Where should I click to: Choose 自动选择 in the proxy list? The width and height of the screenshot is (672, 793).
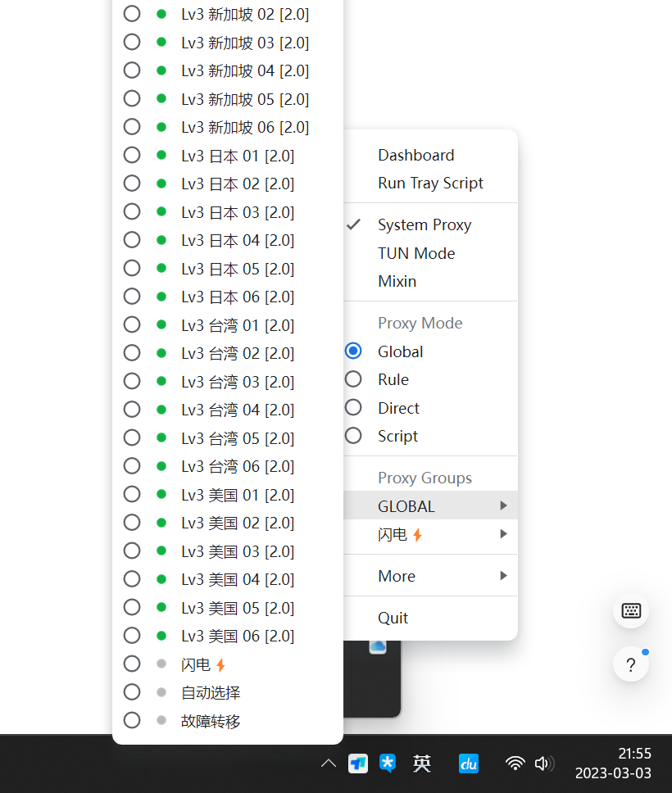tap(228, 692)
